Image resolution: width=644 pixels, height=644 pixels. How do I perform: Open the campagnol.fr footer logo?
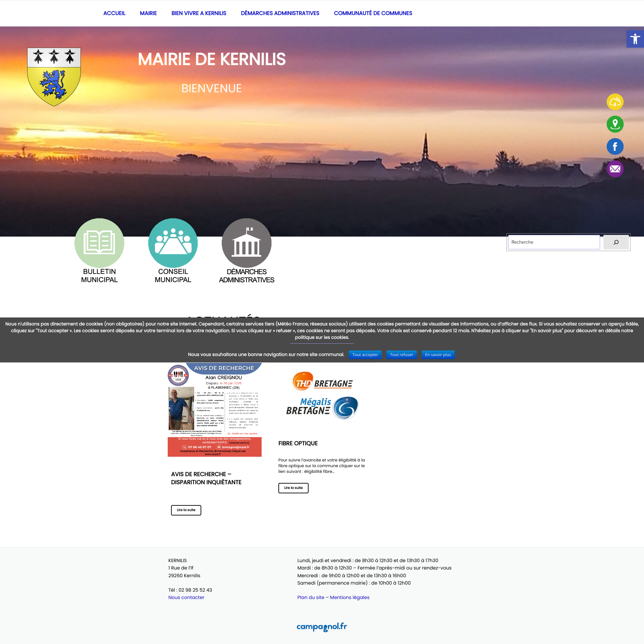point(322,627)
